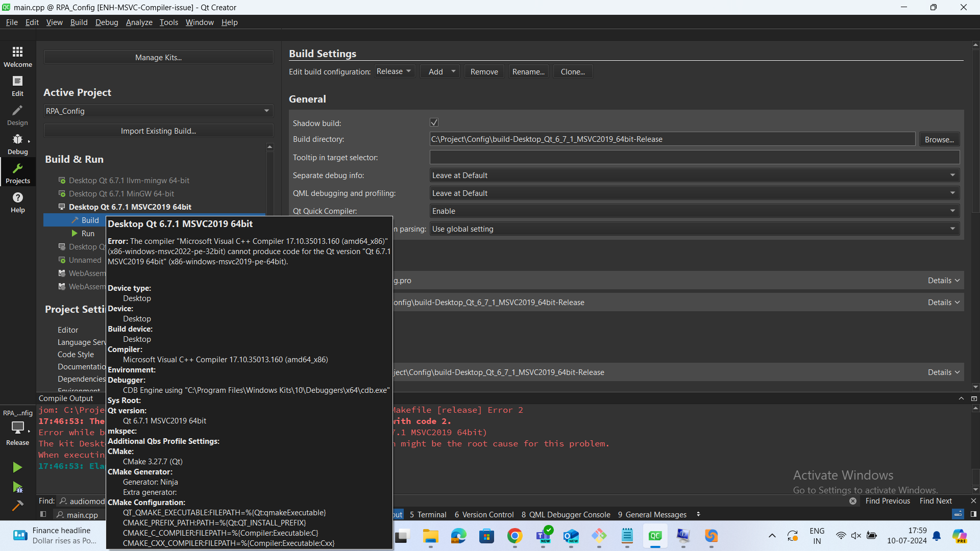Open Windows notification bell
The image size is (980, 551).
click(937, 536)
